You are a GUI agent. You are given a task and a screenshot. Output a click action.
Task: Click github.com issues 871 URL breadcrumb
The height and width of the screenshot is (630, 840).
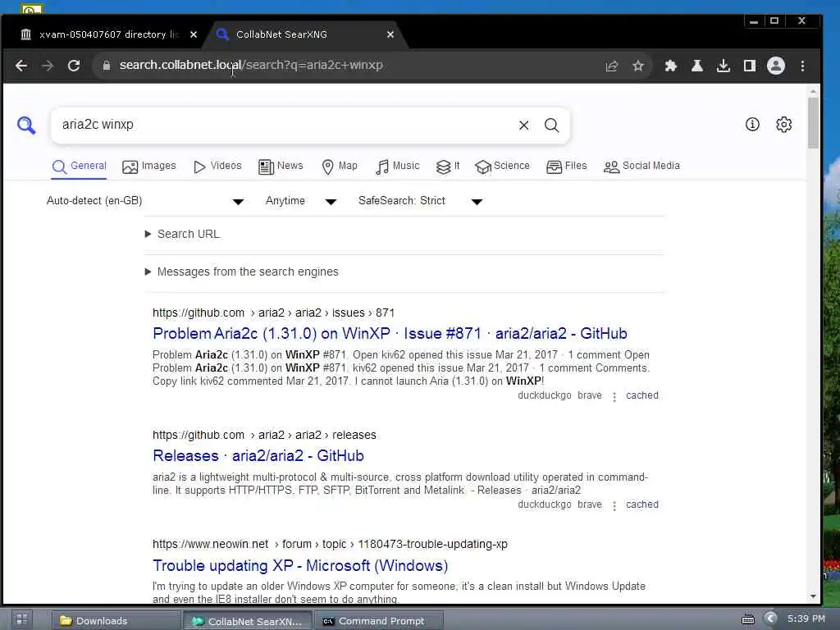pyautogui.click(x=273, y=313)
